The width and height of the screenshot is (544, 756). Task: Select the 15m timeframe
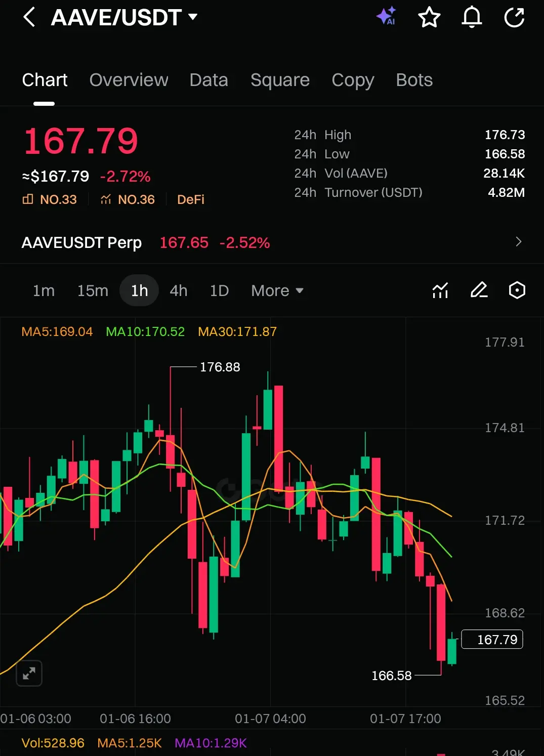click(x=93, y=290)
